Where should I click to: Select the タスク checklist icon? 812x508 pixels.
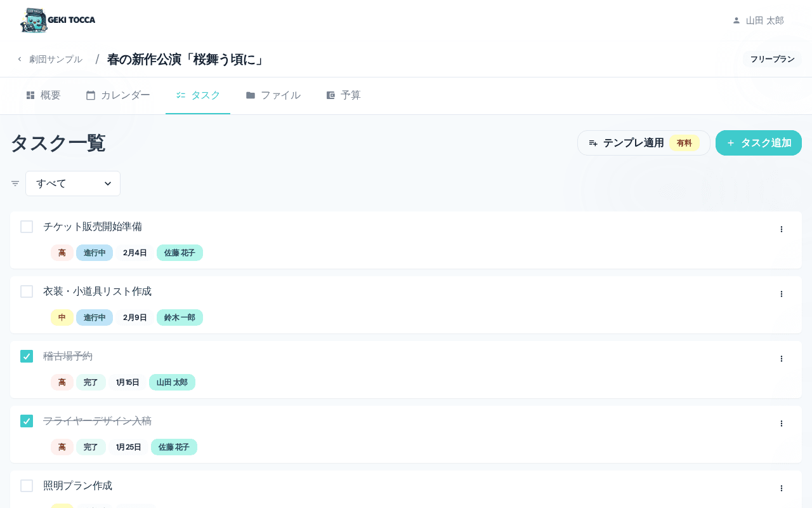click(180, 95)
